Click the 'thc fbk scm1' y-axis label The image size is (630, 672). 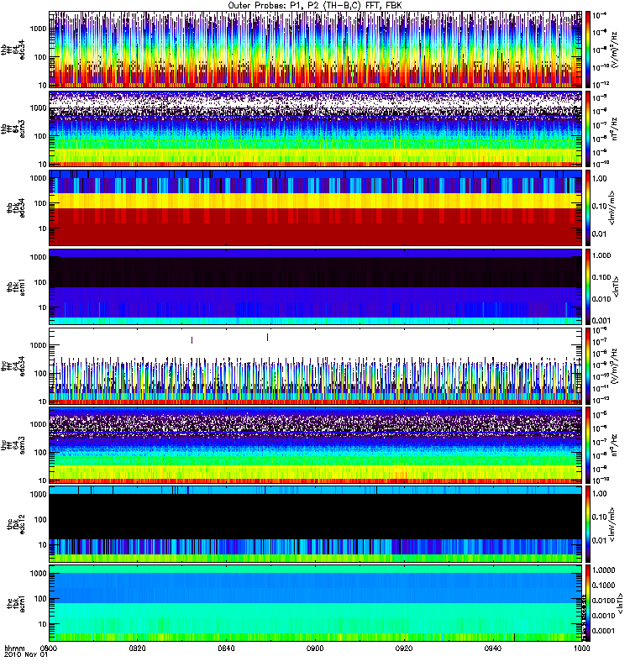pos(15,603)
